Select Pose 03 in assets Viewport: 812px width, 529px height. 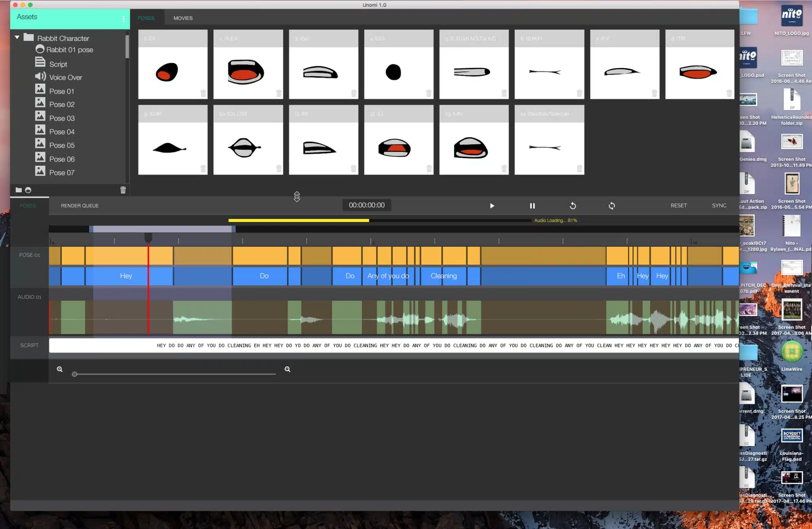click(x=55, y=117)
